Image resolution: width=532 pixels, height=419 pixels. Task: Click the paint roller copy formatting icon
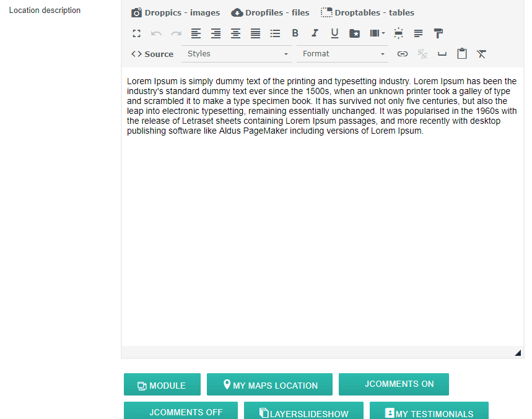point(438,33)
